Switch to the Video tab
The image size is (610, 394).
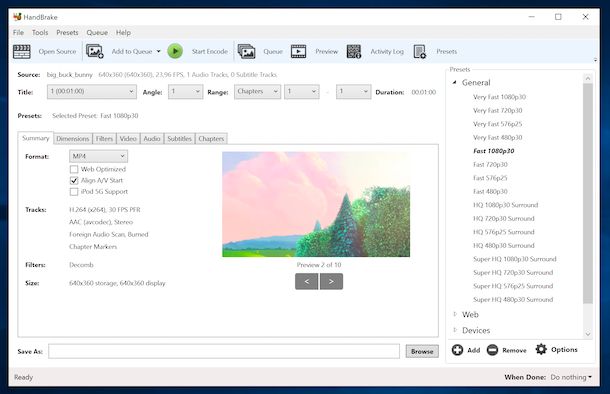[x=128, y=138]
